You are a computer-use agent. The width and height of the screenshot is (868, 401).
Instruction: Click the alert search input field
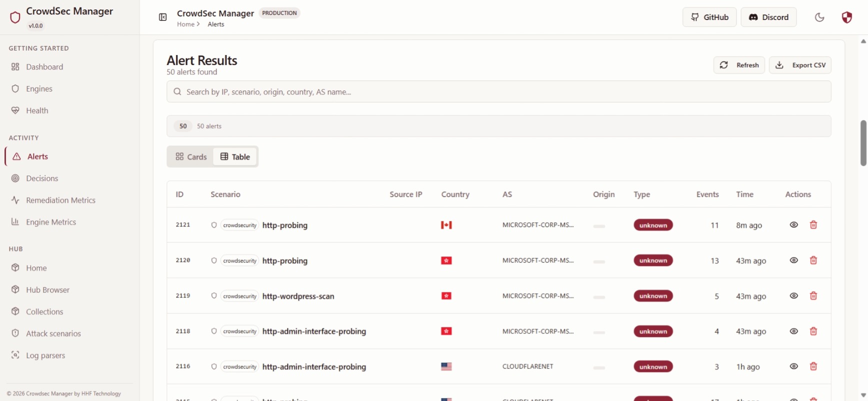pyautogui.click(x=499, y=91)
